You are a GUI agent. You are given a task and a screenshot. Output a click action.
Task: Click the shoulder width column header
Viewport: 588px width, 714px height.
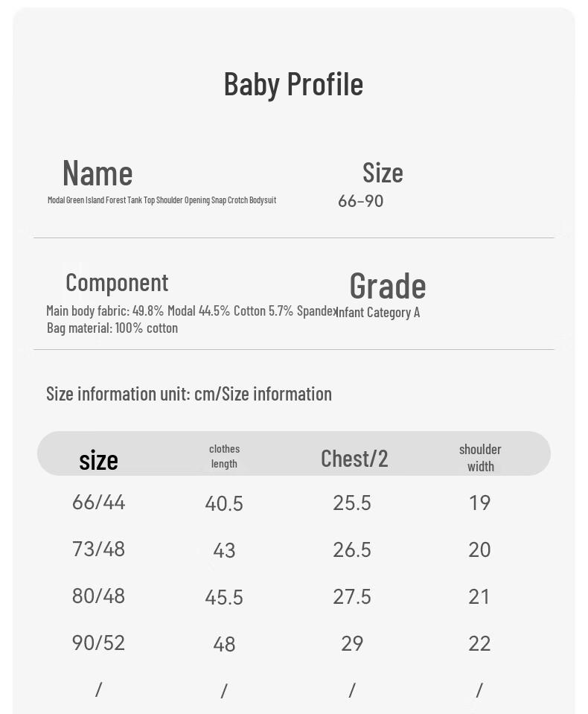tap(480, 457)
